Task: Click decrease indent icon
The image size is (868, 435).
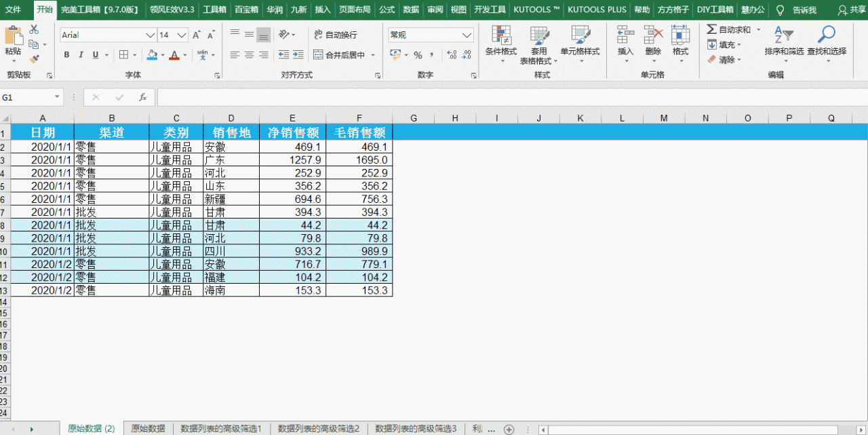Action: tap(283, 55)
